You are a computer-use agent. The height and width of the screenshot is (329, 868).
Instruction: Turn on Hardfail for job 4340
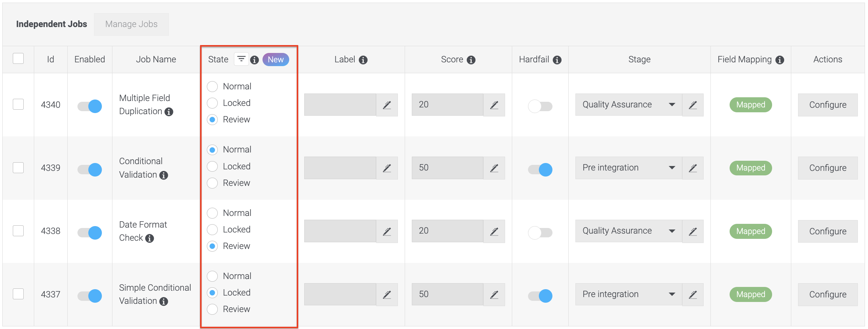point(540,106)
